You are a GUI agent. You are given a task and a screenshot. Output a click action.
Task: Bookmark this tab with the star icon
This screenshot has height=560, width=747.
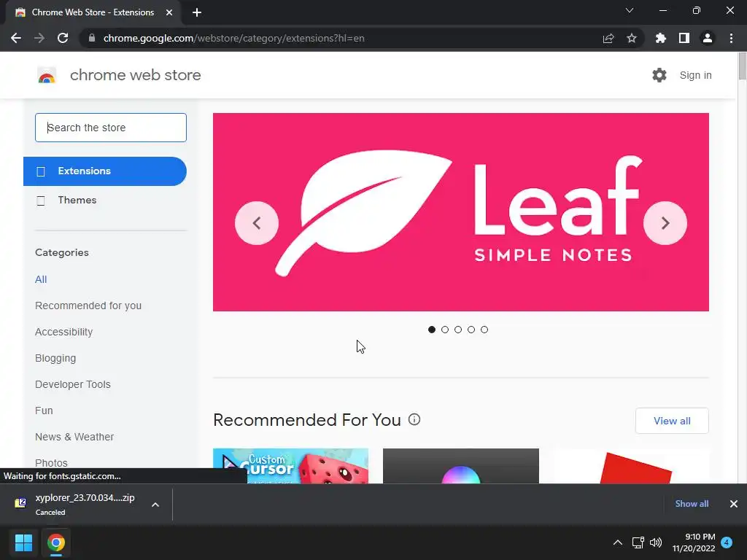(x=631, y=38)
